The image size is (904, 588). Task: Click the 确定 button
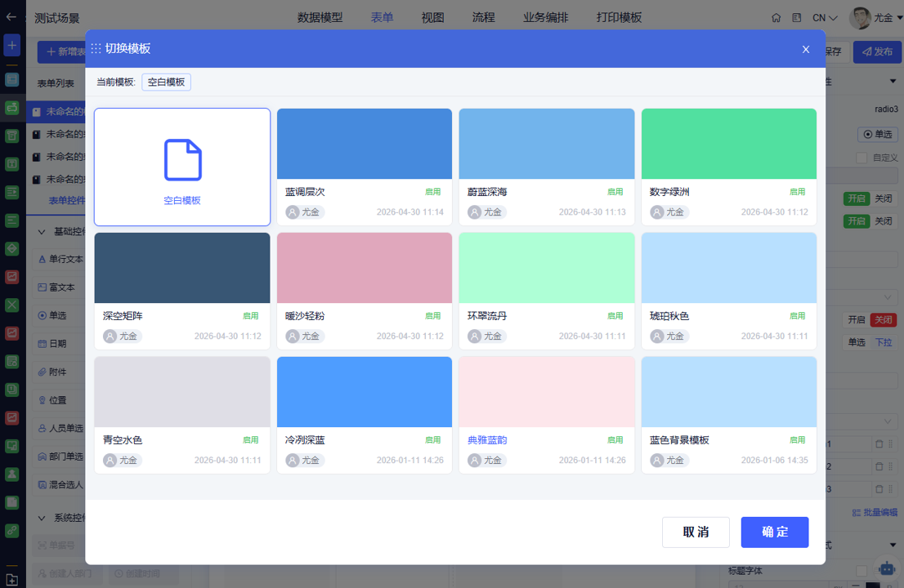(x=774, y=532)
